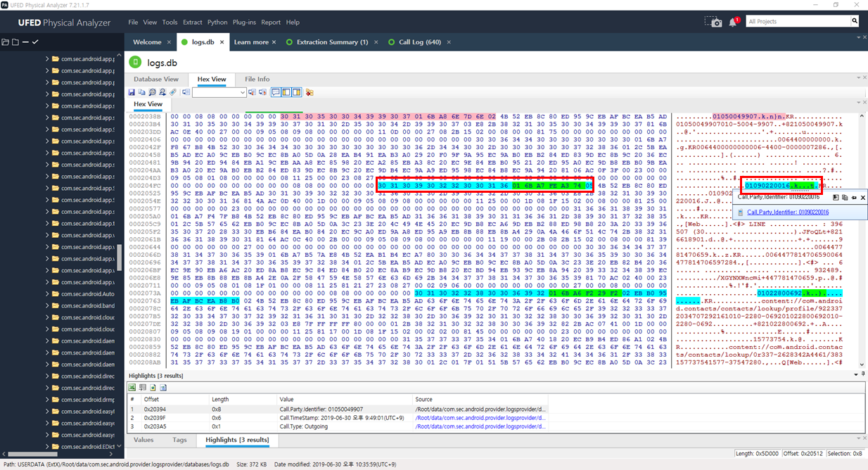Click the last red-yellow icon in hex toolbar

[309, 92]
